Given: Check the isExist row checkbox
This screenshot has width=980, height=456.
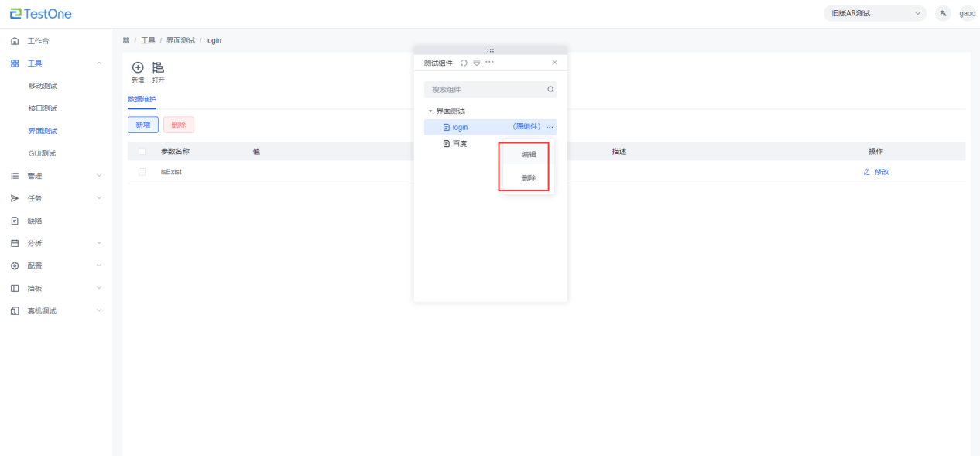Looking at the screenshot, I should coord(142,172).
